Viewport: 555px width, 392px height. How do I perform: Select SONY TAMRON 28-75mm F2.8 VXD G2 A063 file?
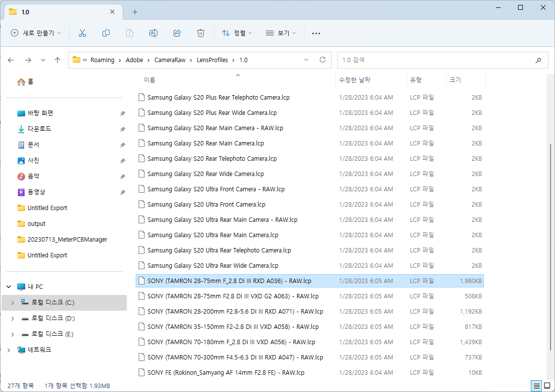tap(310, 296)
